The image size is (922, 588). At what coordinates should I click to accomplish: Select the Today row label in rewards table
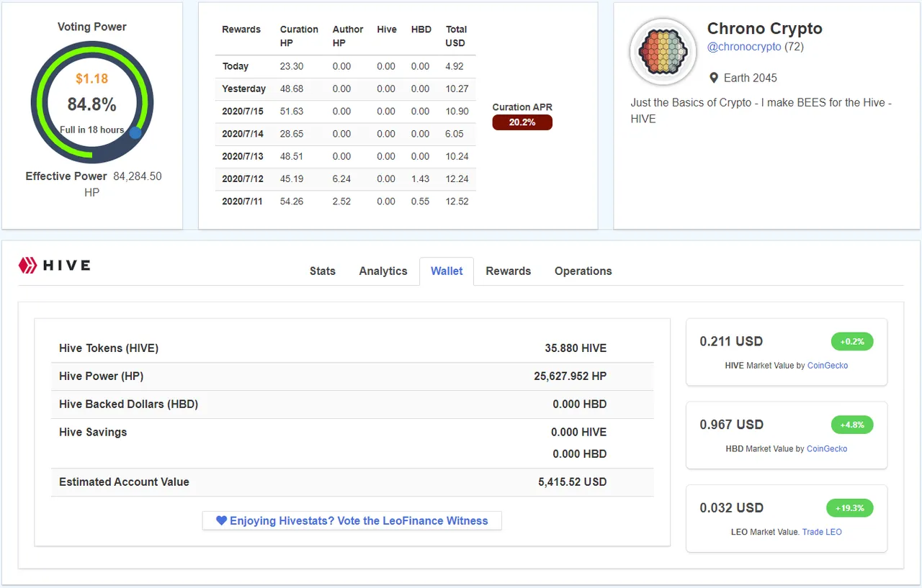pyautogui.click(x=236, y=66)
